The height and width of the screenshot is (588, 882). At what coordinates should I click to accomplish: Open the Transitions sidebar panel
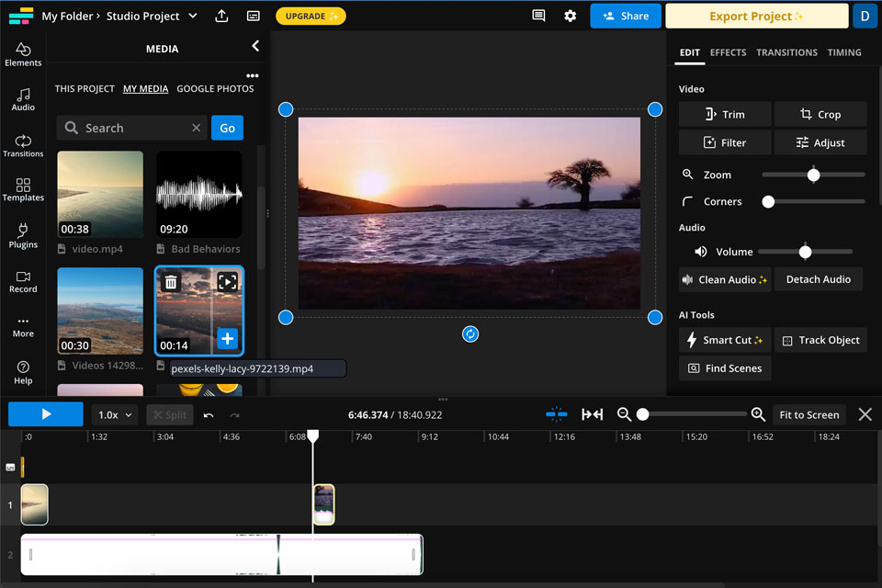pyautogui.click(x=23, y=146)
